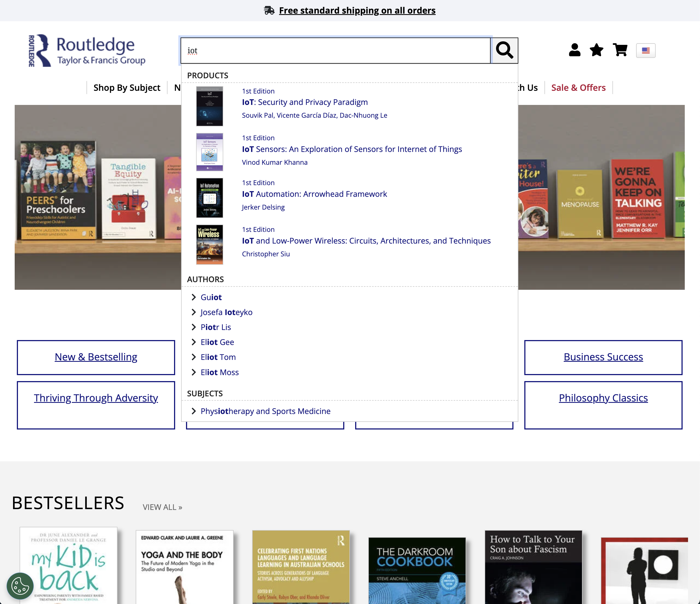The height and width of the screenshot is (604, 700).
Task: Click the search magnifier icon
Action: [x=505, y=50]
